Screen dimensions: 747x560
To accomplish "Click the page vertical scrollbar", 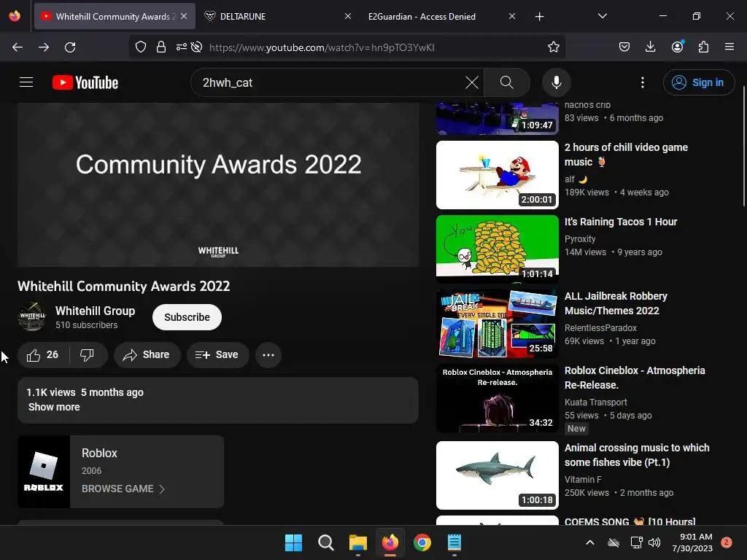I will point(743,146).
